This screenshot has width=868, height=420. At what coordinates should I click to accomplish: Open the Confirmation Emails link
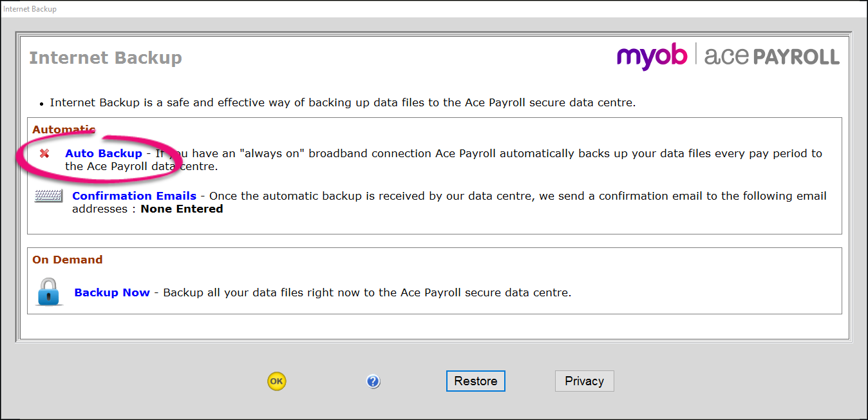(x=134, y=196)
